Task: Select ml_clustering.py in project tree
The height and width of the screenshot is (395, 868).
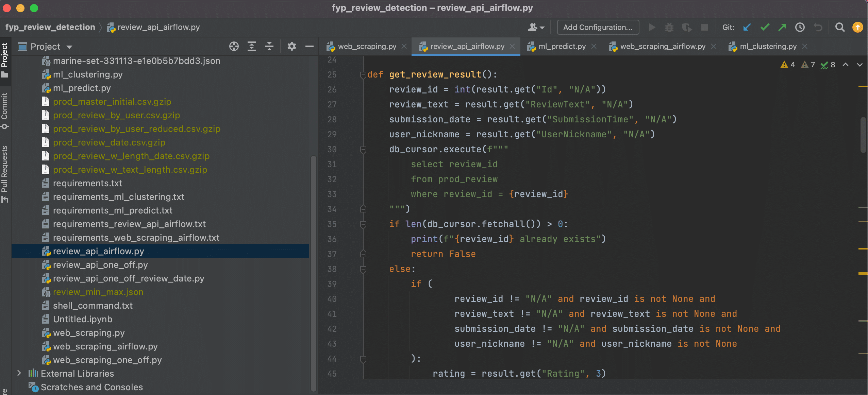Action: pos(88,74)
